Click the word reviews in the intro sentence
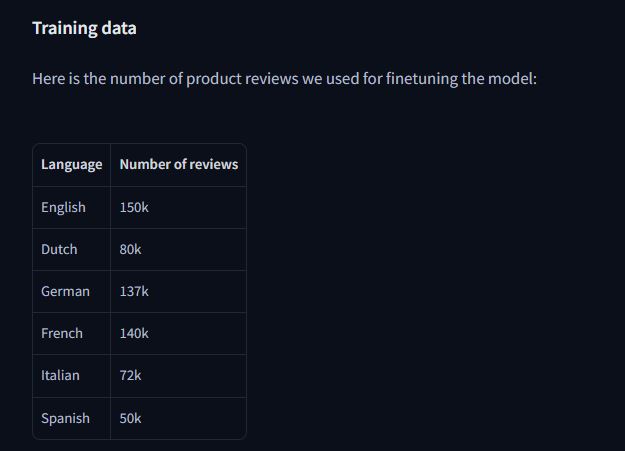The image size is (625, 451). tap(271, 79)
